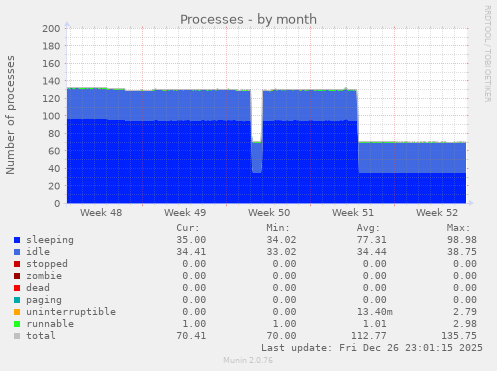
Task: Click runnable maximum value 2.98
Action: [465, 324]
